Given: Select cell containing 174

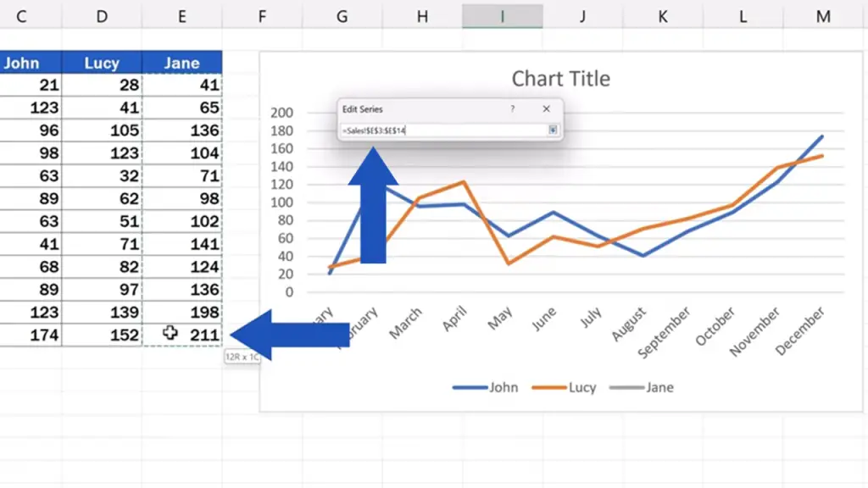Looking at the screenshot, I should [31, 335].
